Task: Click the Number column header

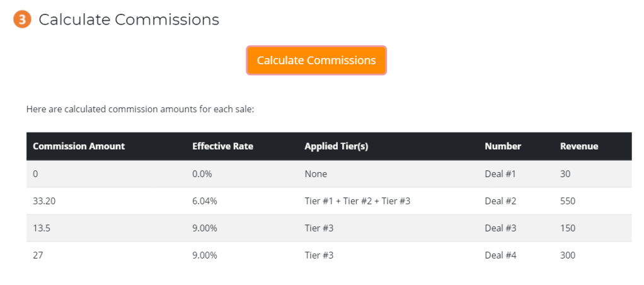Action: tap(503, 146)
